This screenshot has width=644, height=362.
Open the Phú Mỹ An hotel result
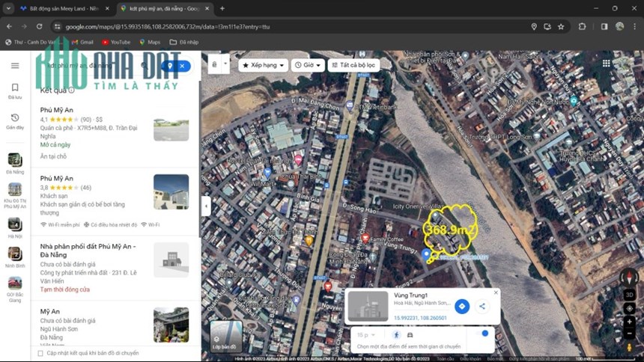click(x=114, y=201)
